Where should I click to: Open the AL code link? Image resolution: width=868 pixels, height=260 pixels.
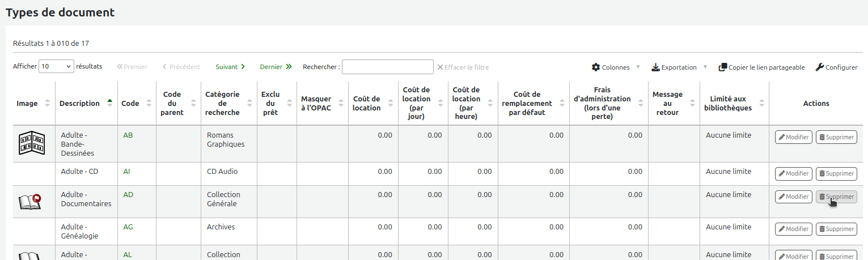coord(128,255)
